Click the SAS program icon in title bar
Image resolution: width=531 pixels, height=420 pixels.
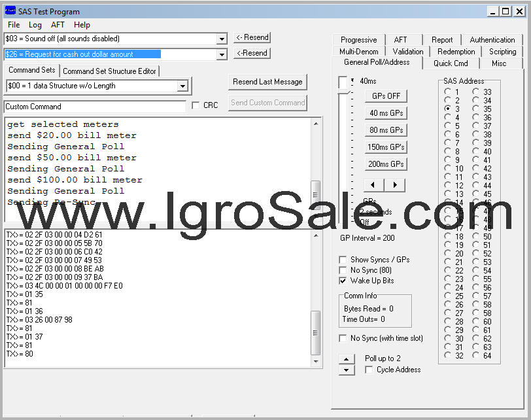tap(9, 11)
